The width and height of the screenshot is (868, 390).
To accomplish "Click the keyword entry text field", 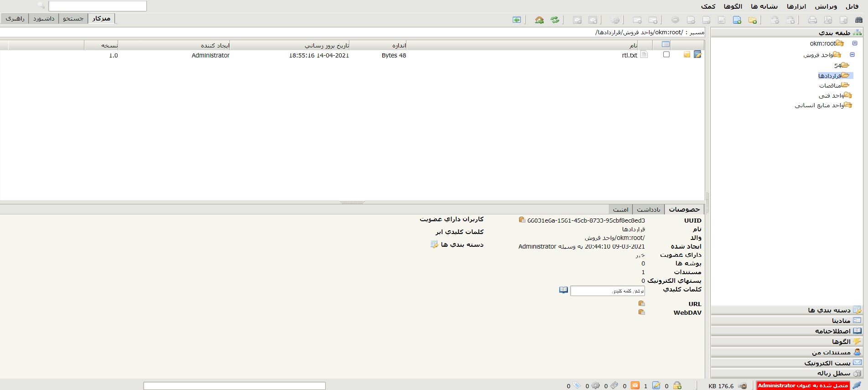I will pyautogui.click(x=607, y=291).
